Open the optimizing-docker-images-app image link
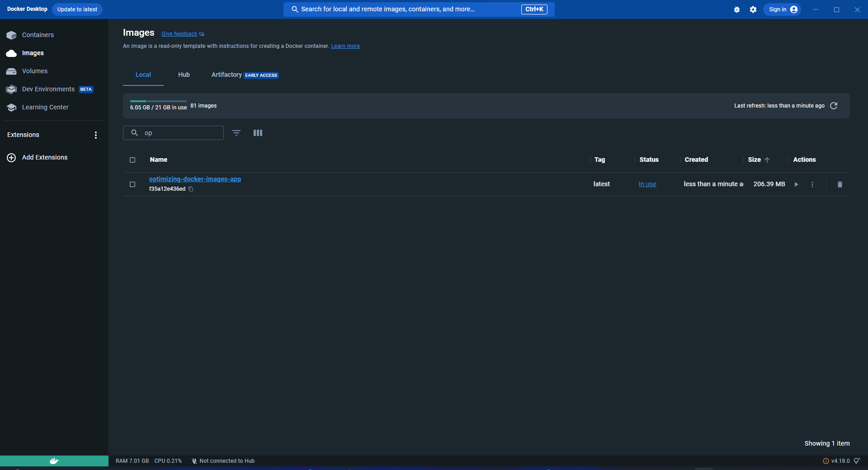This screenshot has height=470, width=868. pyautogui.click(x=195, y=179)
